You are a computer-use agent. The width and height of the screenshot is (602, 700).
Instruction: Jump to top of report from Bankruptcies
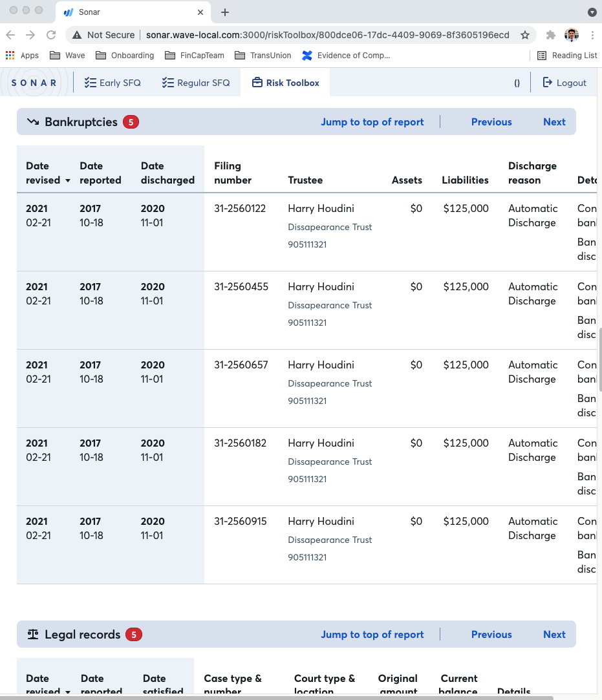[372, 122]
